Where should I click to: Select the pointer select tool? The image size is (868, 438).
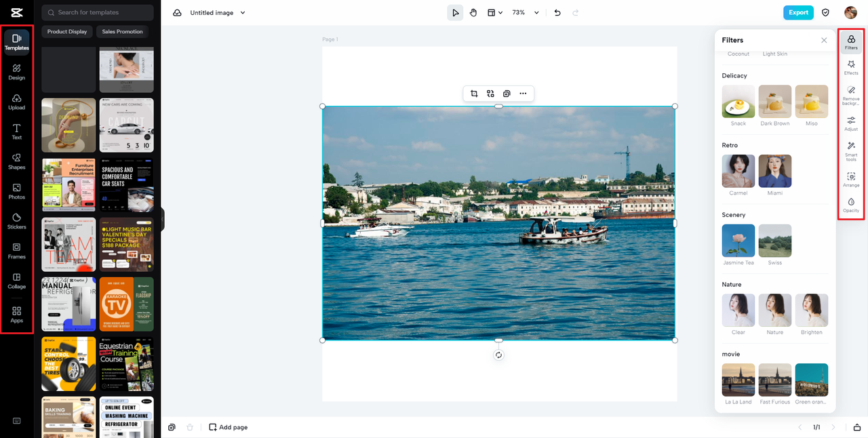(455, 12)
